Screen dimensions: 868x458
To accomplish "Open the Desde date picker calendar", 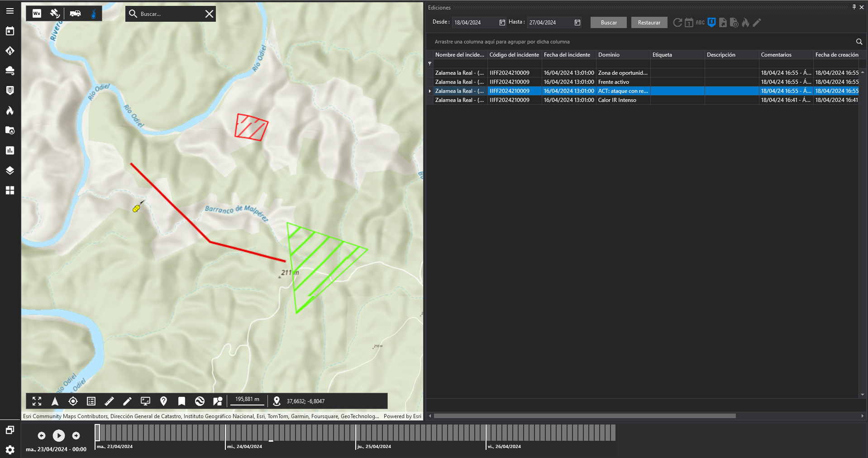I will tap(502, 23).
